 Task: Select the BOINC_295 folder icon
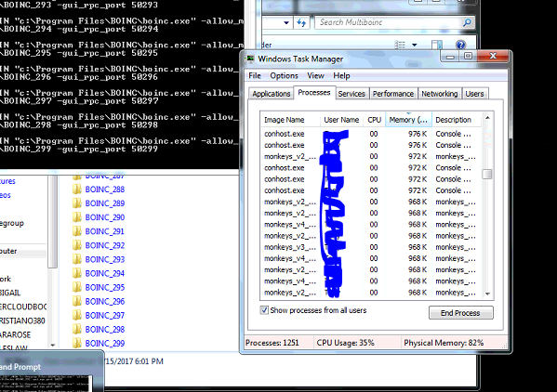pos(77,287)
